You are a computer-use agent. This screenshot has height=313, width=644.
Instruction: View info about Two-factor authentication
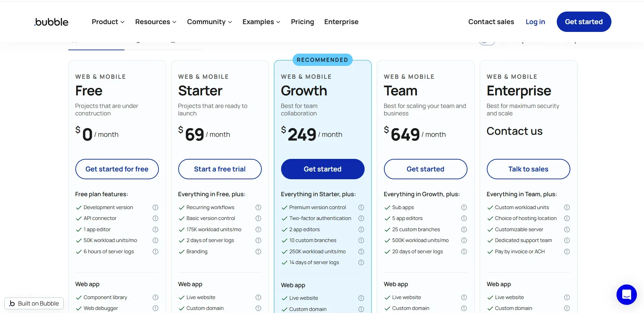click(x=361, y=218)
